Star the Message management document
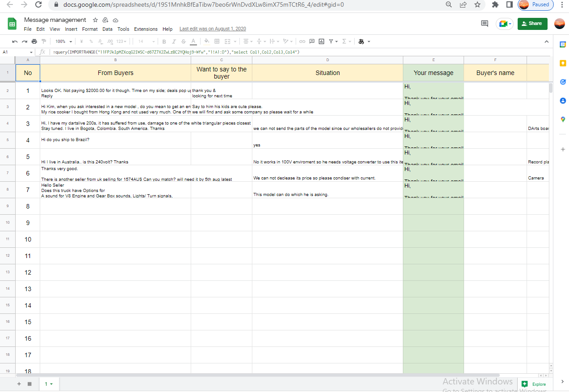 click(95, 20)
